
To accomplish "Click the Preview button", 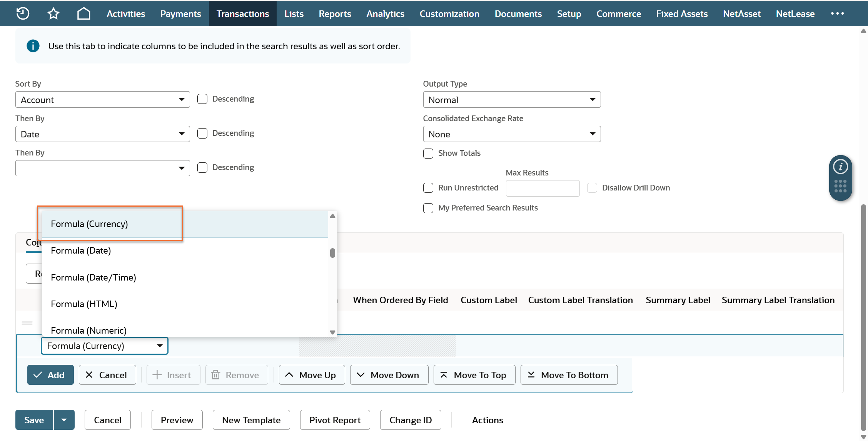I will point(177,420).
